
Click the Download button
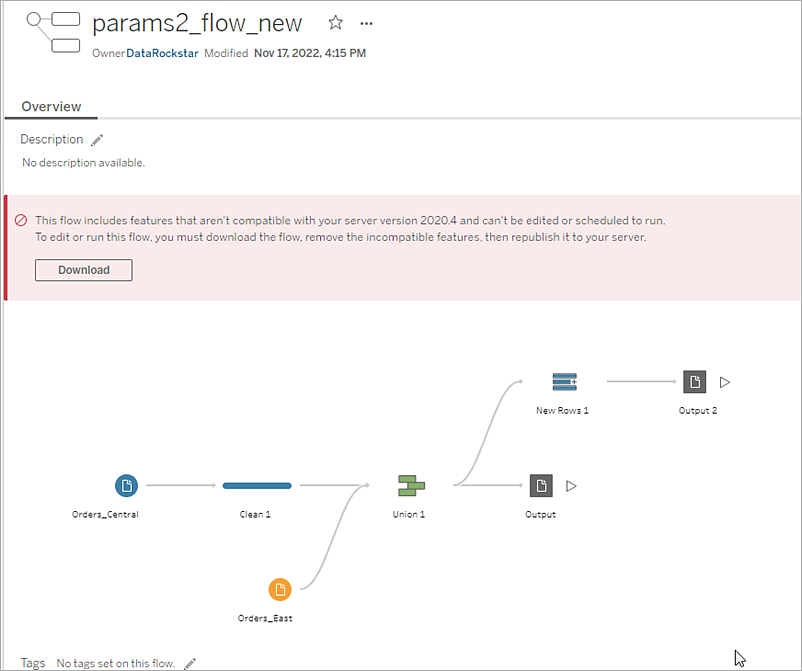(x=84, y=270)
